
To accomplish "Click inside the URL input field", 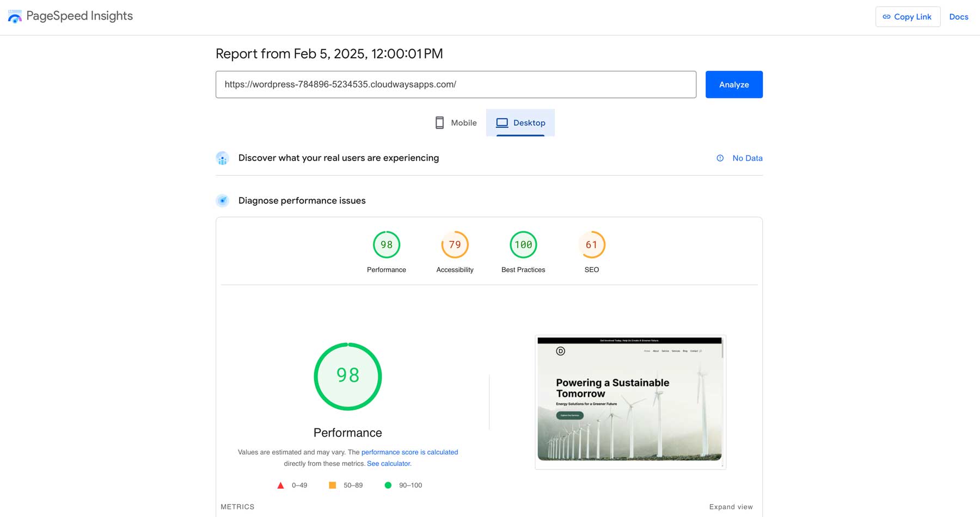I will point(456,84).
